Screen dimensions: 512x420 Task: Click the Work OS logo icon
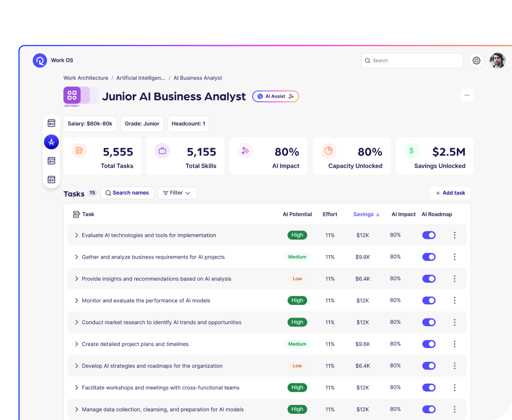[x=40, y=60]
